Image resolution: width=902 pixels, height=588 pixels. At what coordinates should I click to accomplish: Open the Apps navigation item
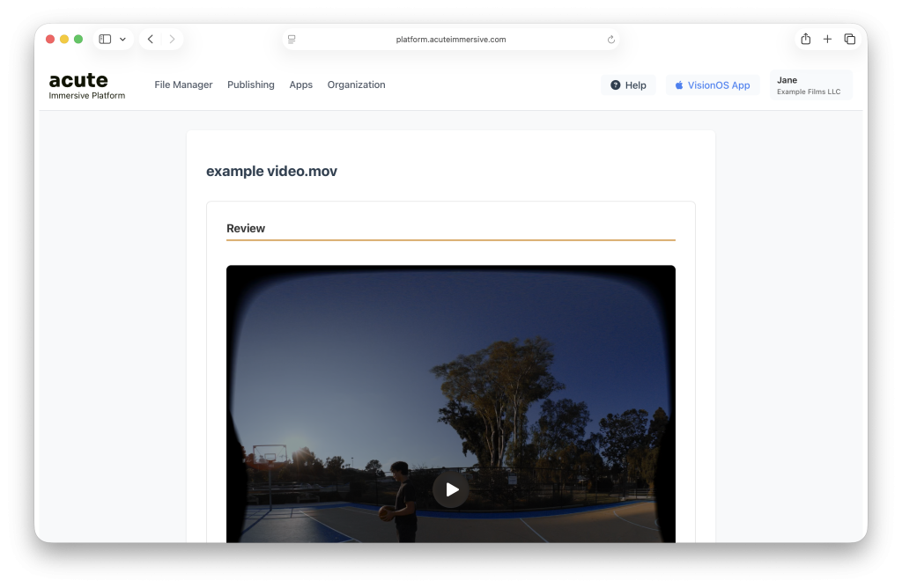point(301,85)
